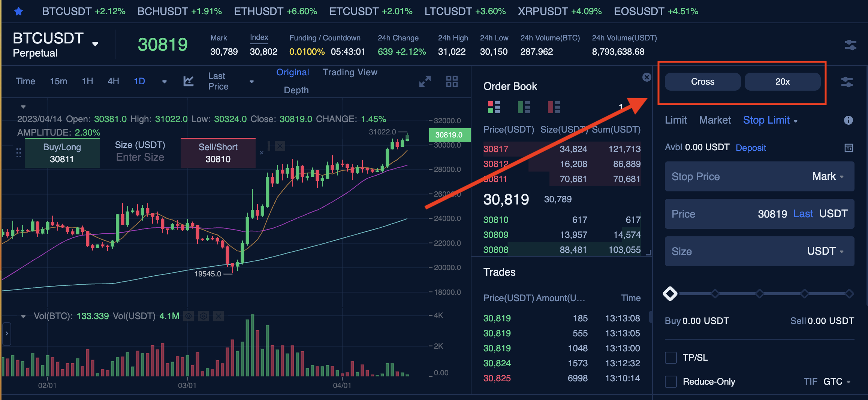The image size is (868, 400).
Task: Enable the TP/SL checkbox
Action: [x=670, y=358]
